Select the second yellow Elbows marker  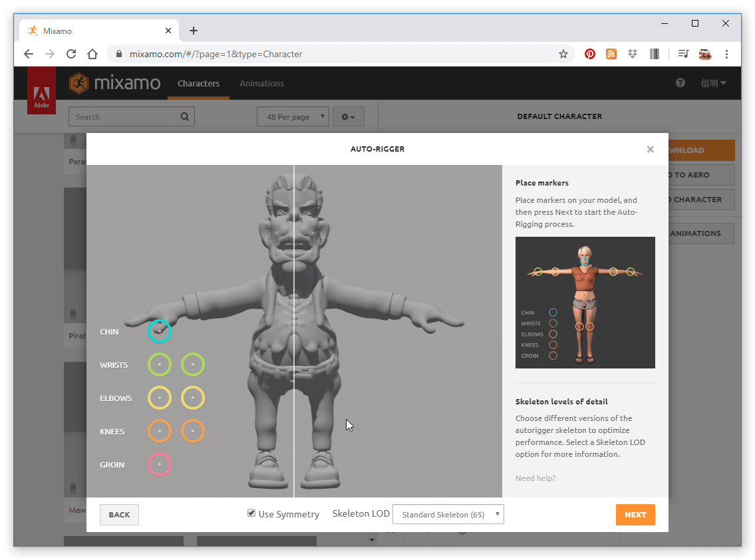pos(193,398)
